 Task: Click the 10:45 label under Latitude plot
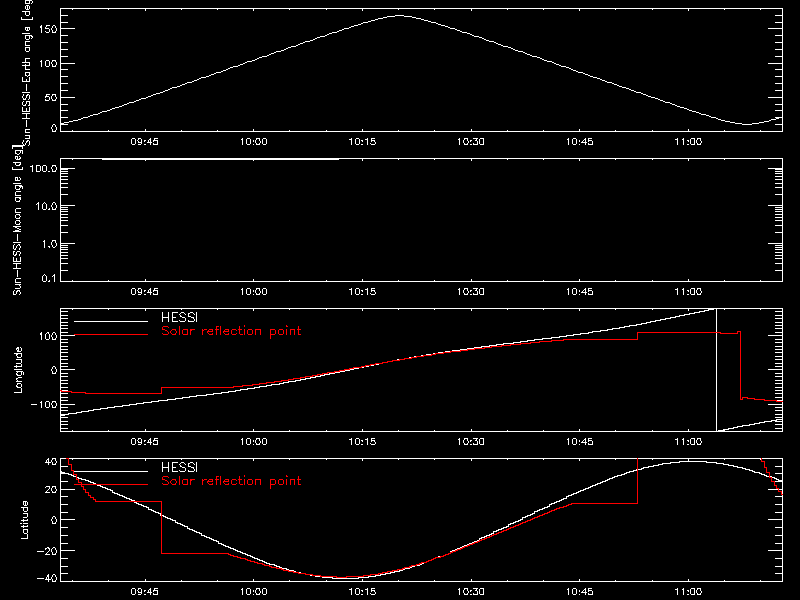click(x=580, y=592)
